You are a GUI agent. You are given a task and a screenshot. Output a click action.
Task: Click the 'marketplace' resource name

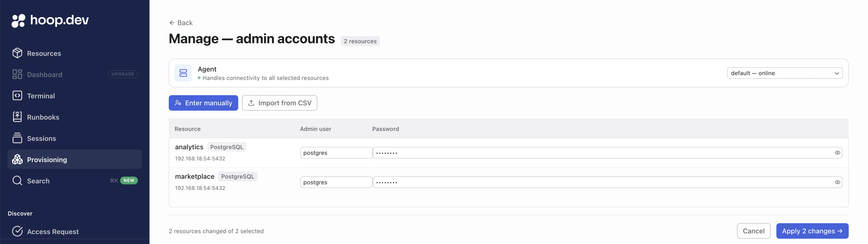195,177
